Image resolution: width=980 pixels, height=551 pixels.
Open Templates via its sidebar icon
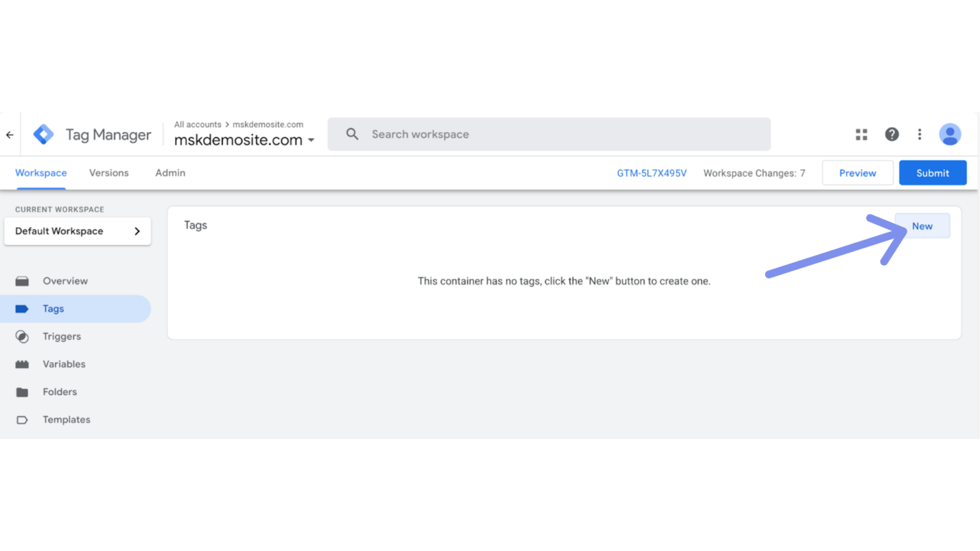coord(23,419)
